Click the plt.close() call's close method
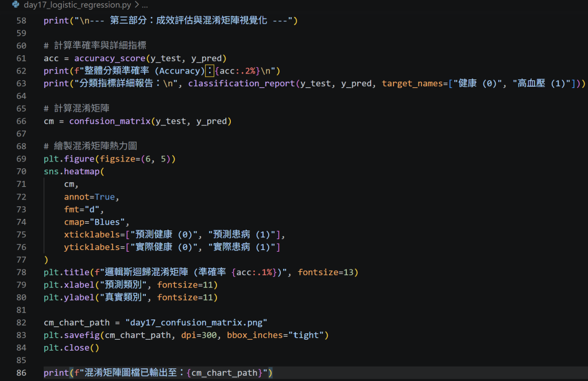This screenshot has height=381, width=588. click(76, 348)
